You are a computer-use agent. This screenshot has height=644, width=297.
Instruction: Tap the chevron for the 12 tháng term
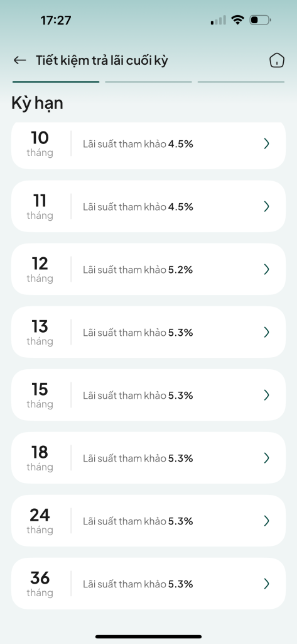[x=267, y=269]
